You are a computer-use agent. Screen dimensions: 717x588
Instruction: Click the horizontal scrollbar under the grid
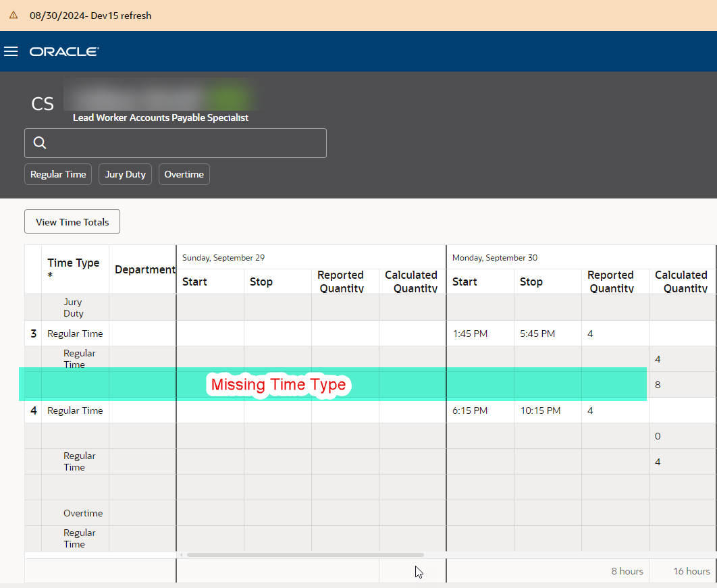(x=304, y=554)
